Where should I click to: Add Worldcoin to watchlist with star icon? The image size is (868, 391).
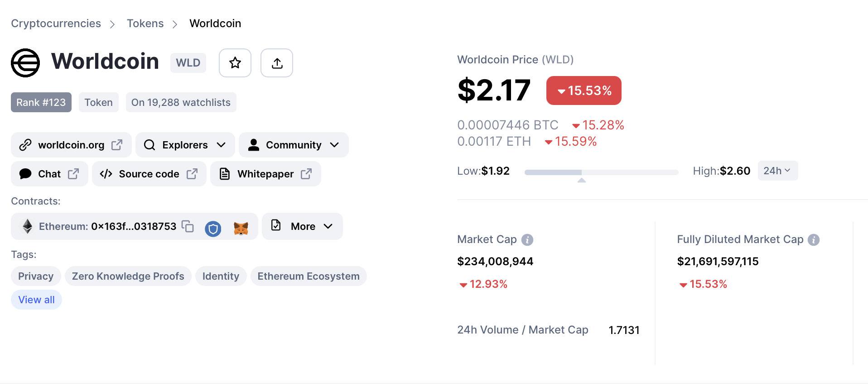click(235, 63)
